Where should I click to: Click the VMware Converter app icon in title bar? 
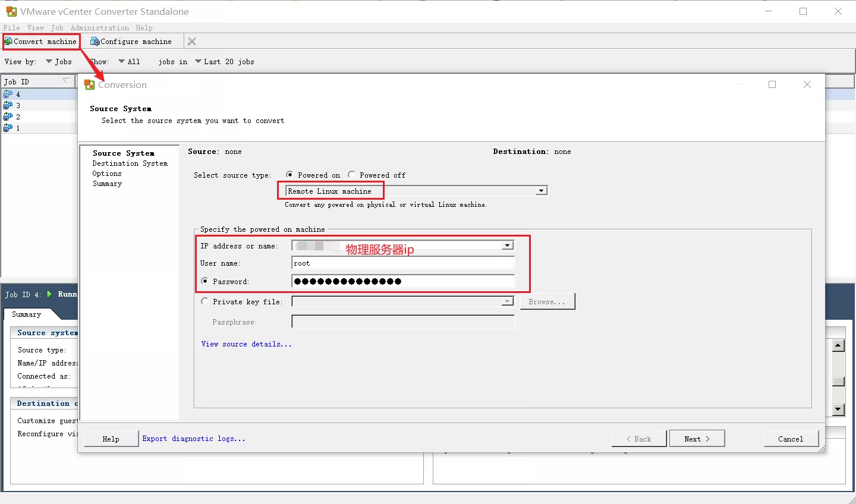coord(11,11)
